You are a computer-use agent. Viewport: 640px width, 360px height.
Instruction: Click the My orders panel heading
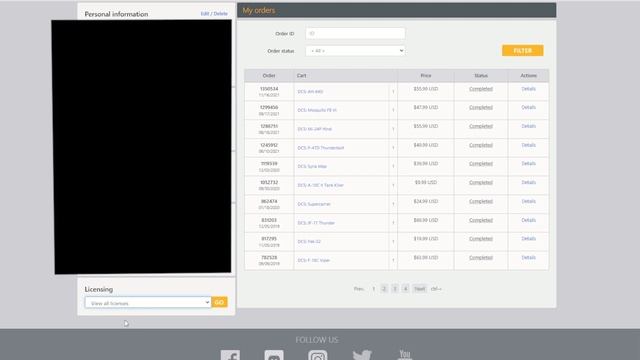click(x=259, y=11)
